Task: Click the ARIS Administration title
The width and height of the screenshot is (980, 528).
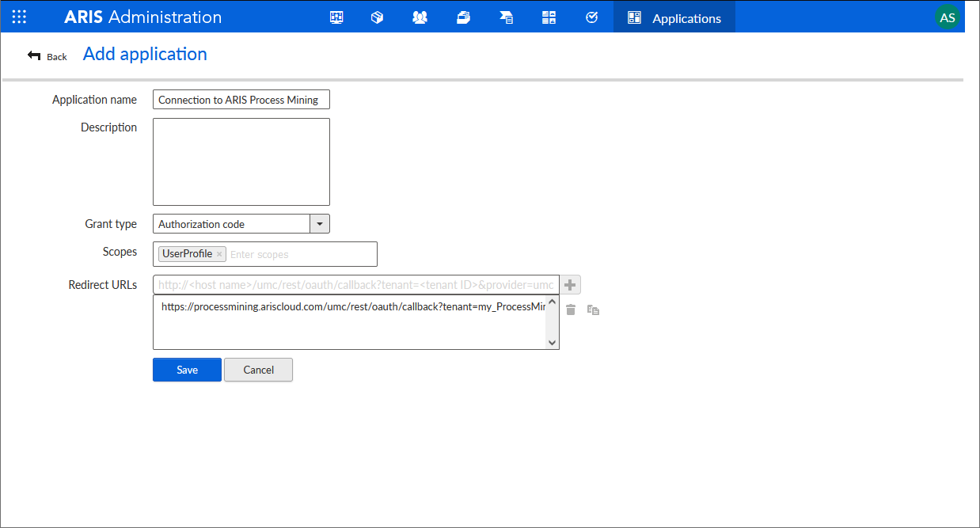Action: pyautogui.click(x=142, y=17)
